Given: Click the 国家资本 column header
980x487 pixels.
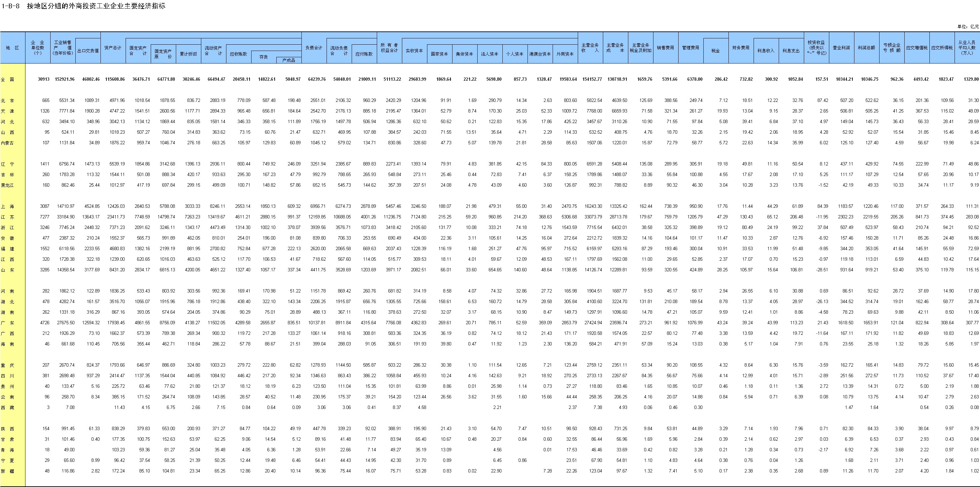Looking at the screenshot, I should pyautogui.click(x=439, y=54).
